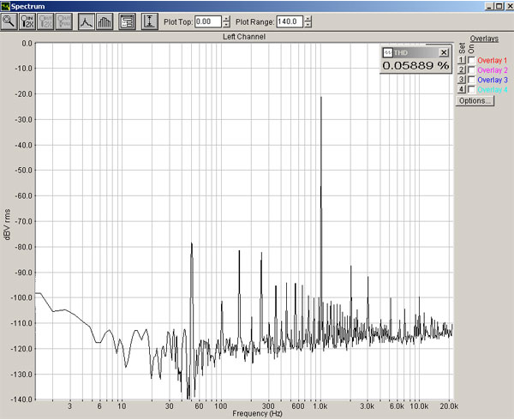Select the bar graph display icon
Screen dimensions: 514x420
(x=105, y=21)
